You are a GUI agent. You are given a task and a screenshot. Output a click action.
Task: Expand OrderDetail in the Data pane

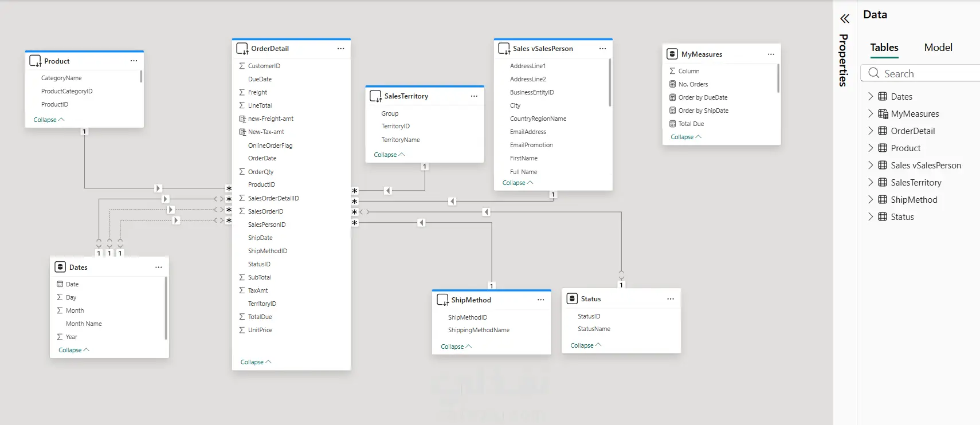tap(871, 131)
